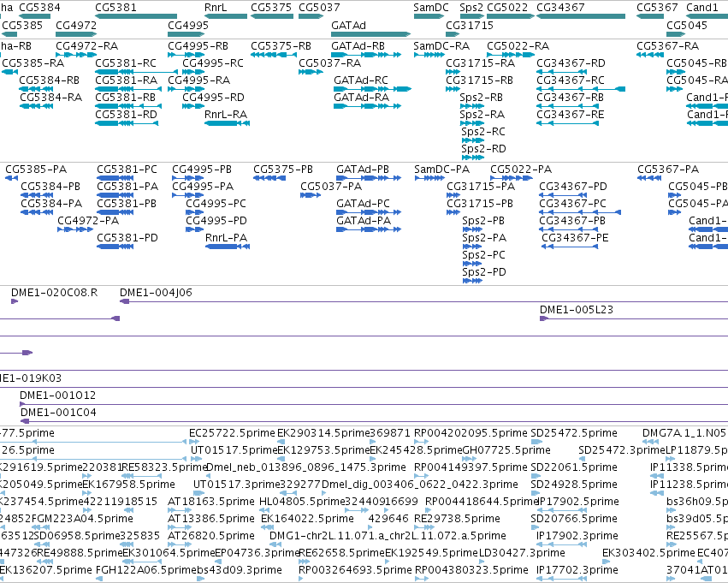Open protein RnrL-PA
This screenshot has width=728, height=583.
[x=226, y=238]
